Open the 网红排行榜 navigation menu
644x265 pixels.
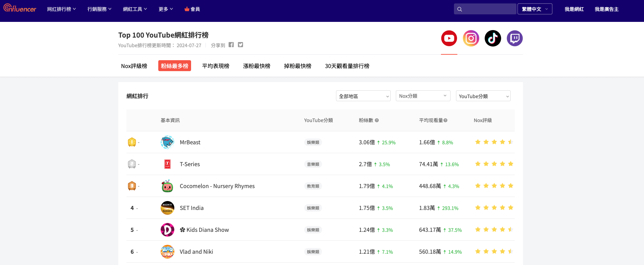click(61, 9)
